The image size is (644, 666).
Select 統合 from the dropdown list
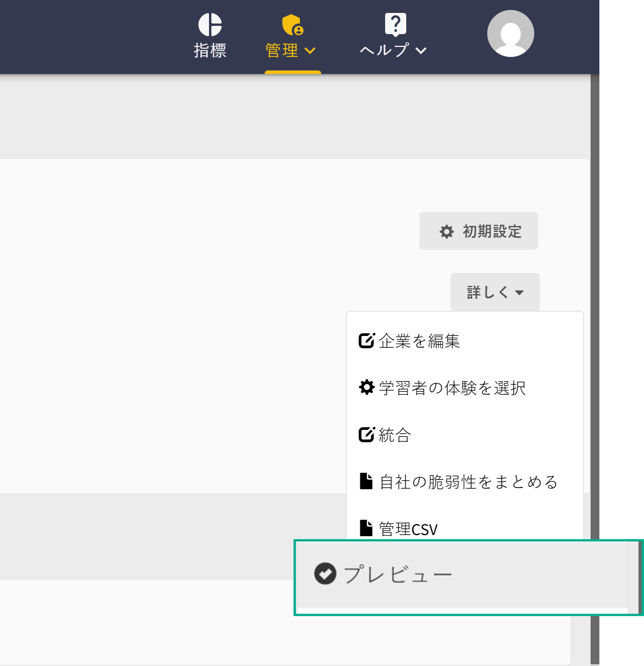tap(465, 435)
